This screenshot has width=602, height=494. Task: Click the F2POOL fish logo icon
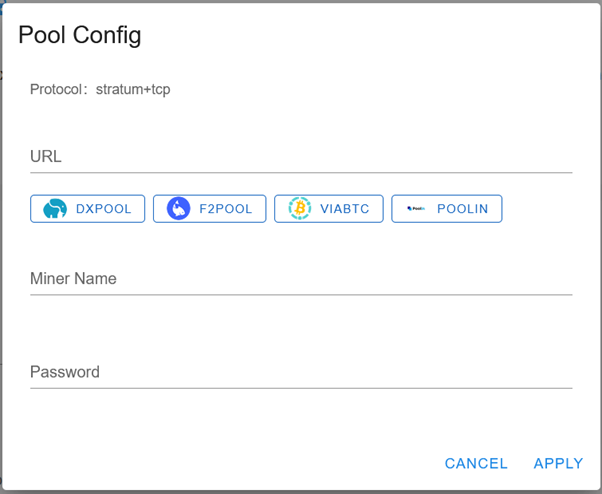[x=178, y=208]
